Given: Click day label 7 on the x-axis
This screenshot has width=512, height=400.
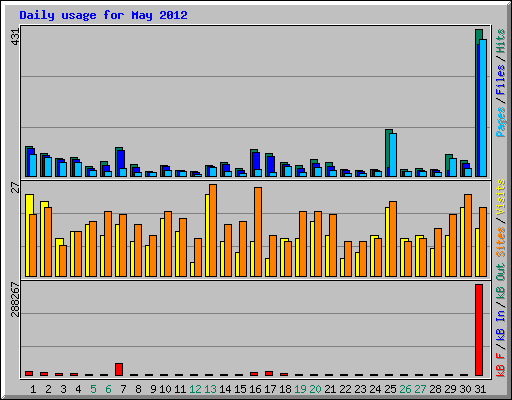Looking at the screenshot, I should click(123, 389).
